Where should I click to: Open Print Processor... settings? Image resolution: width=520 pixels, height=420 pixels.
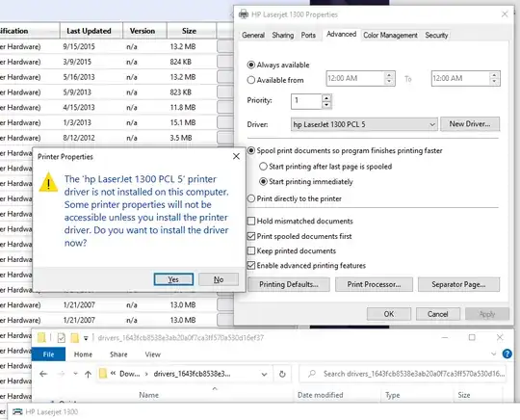(374, 284)
